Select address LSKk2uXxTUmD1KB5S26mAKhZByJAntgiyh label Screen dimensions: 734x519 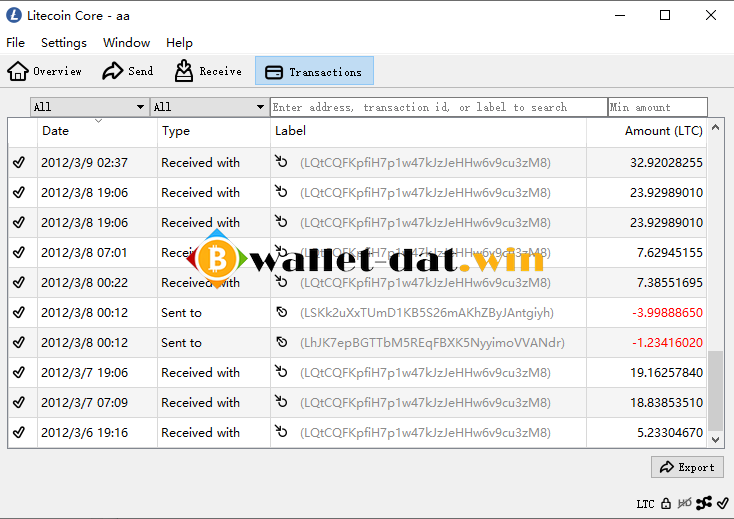[x=427, y=313]
